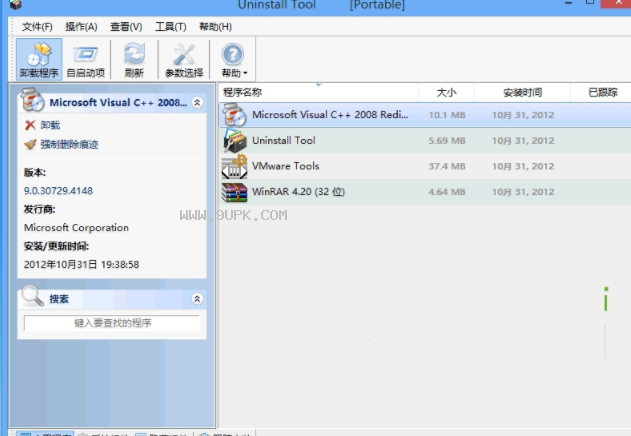Open the 操作(A) menu
631x436 pixels.
81,27
